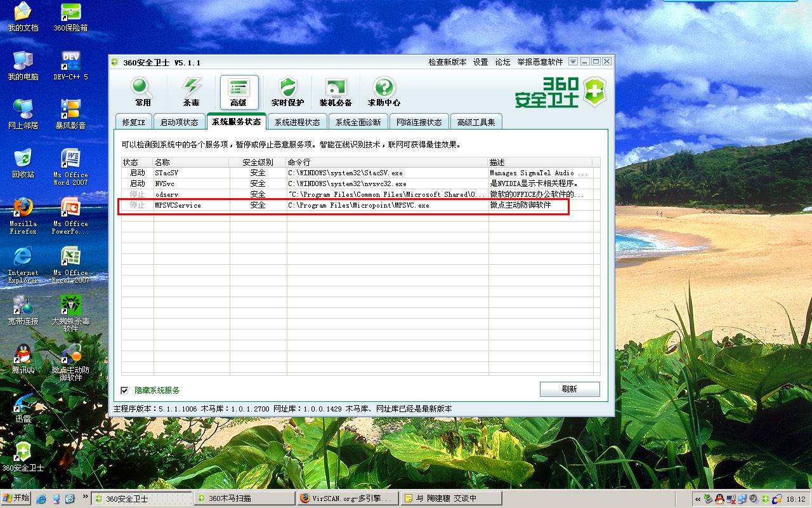Expand taskbar quick launch chevron

[x=85, y=497]
